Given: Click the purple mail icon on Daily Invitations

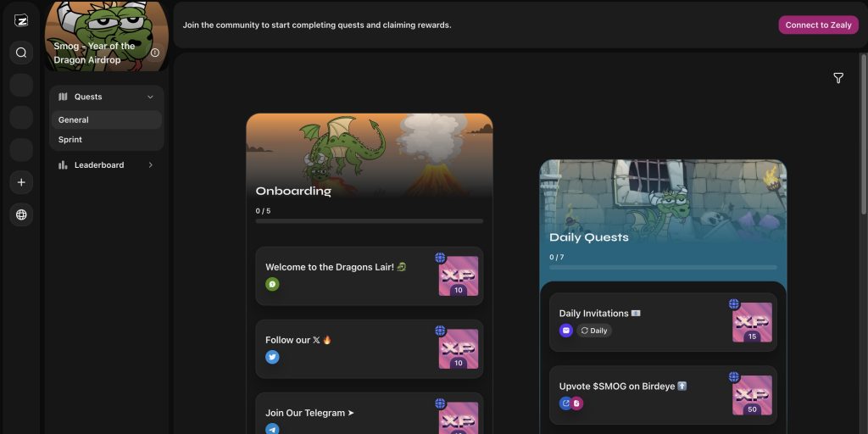Looking at the screenshot, I should (x=566, y=331).
